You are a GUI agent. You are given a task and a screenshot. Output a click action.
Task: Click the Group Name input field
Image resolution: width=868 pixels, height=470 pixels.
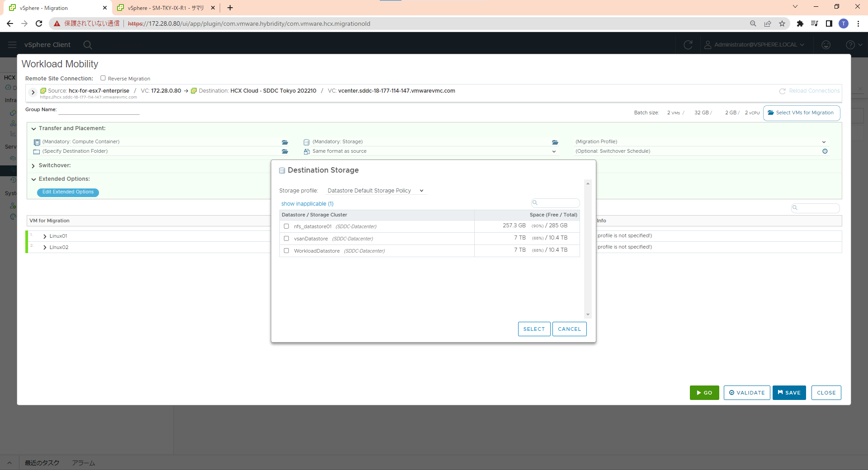point(99,110)
